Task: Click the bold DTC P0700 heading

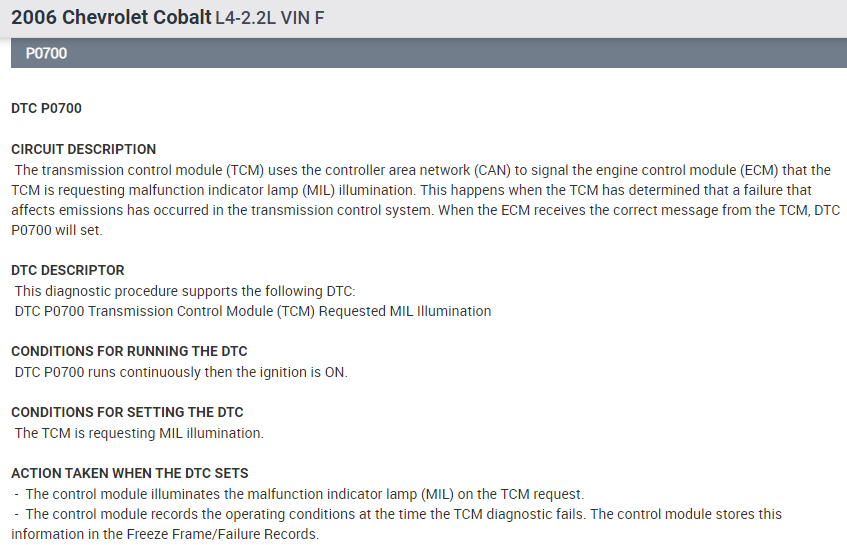Action: click(x=46, y=108)
